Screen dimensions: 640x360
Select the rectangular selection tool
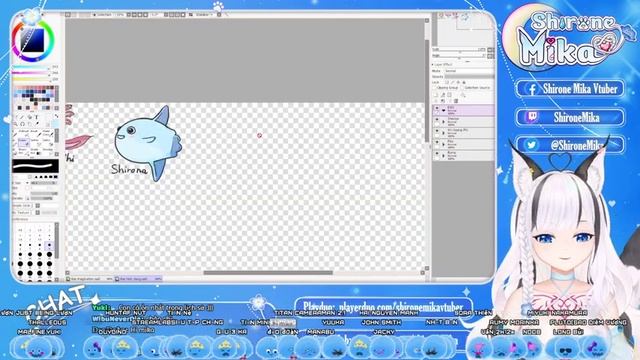(x=16, y=117)
